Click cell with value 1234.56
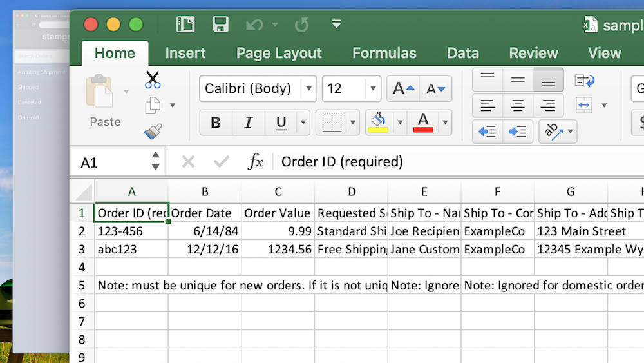Viewport: 644px width, 363px height. (x=278, y=249)
